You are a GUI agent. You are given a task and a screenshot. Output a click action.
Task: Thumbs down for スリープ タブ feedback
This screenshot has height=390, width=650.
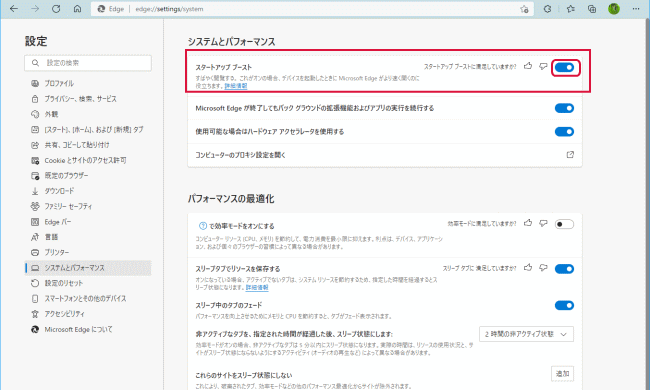[543, 268]
